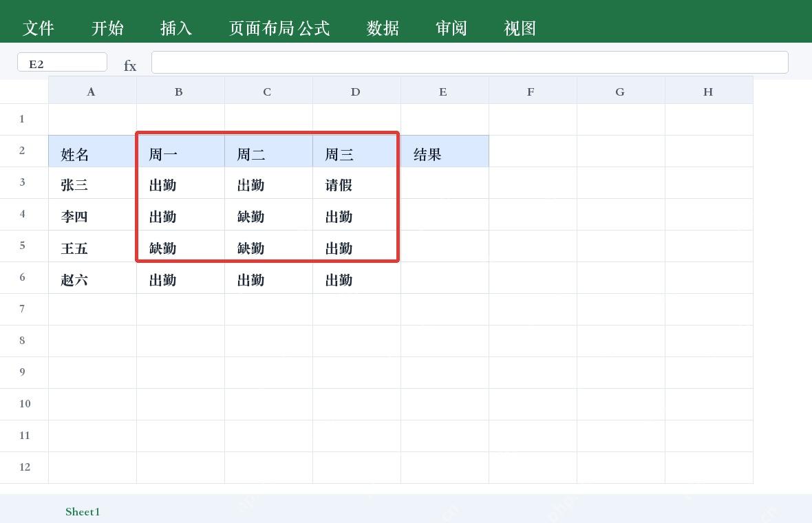Select the cell containing 张三
This screenshot has height=523, width=812.
93,183
